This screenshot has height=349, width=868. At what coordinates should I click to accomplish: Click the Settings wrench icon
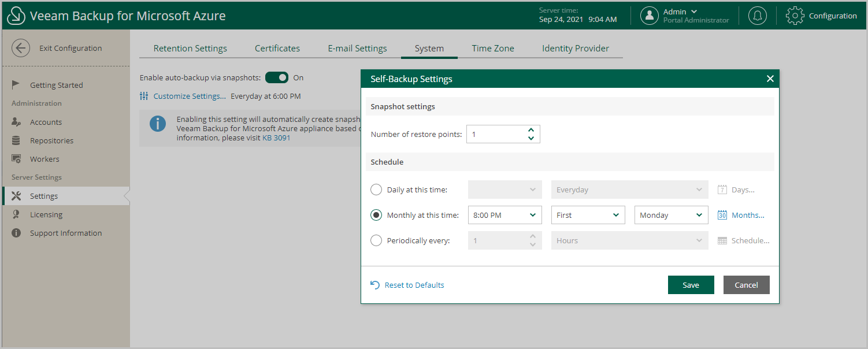(16, 196)
